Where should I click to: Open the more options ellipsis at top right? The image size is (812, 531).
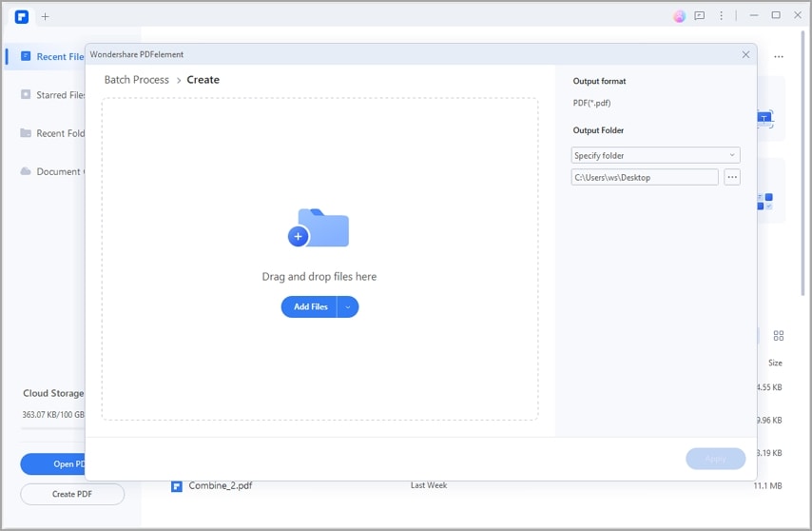pyautogui.click(x=779, y=56)
